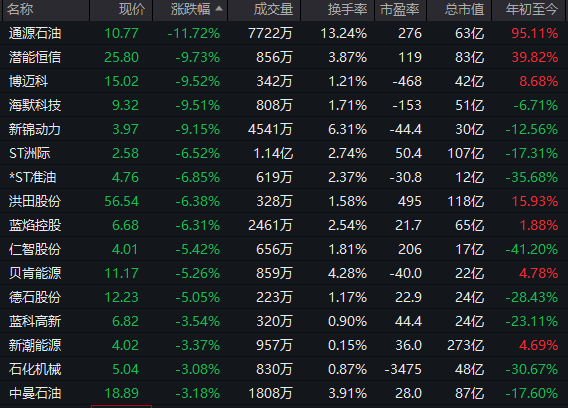
Task: Click the -468 P/E value of 博迈科
Action: coord(407,81)
